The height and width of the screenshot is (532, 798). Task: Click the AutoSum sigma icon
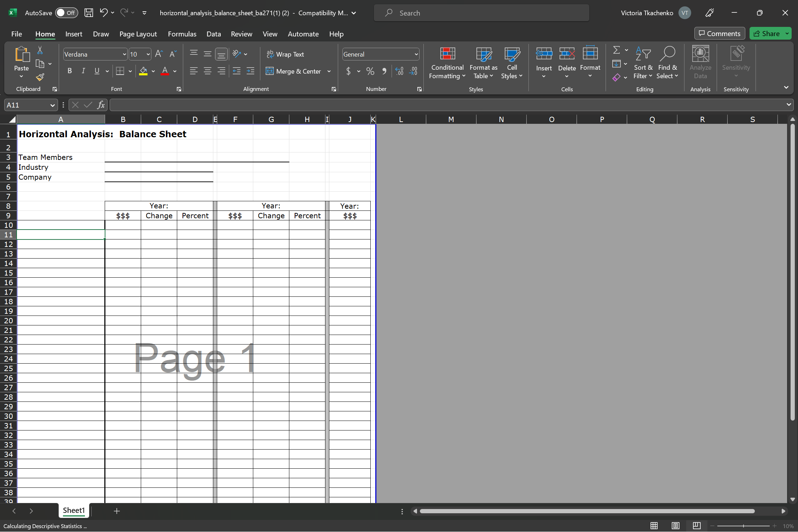click(x=616, y=50)
